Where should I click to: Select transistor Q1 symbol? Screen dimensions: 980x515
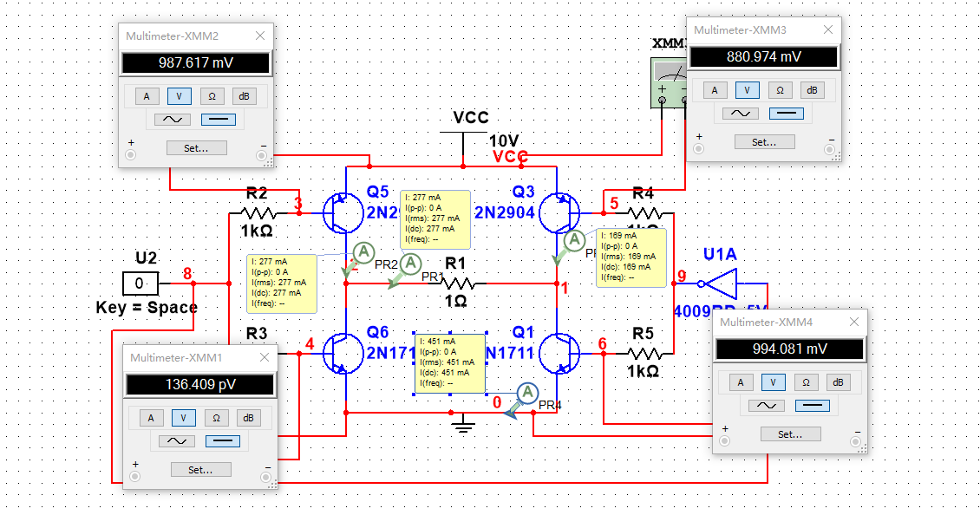pyautogui.click(x=559, y=354)
